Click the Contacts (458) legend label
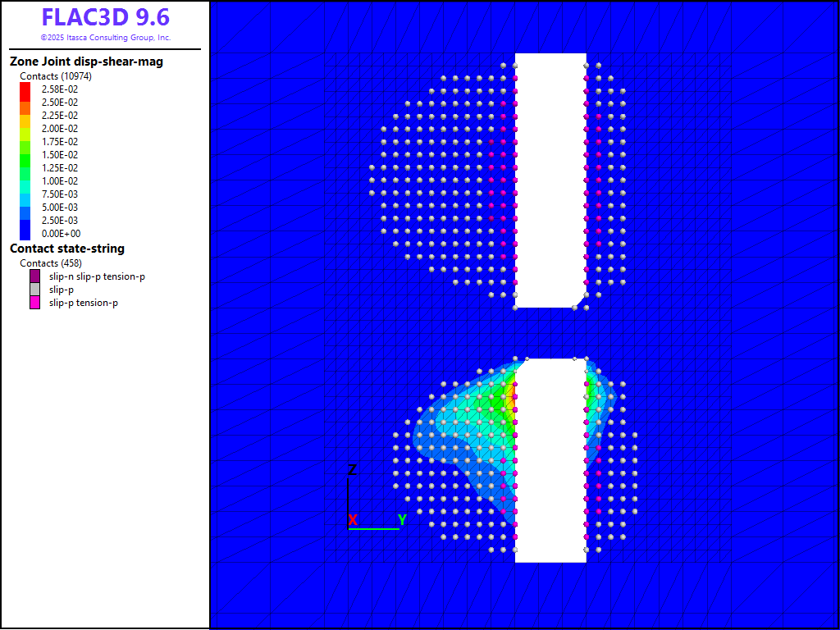 pos(51,263)
